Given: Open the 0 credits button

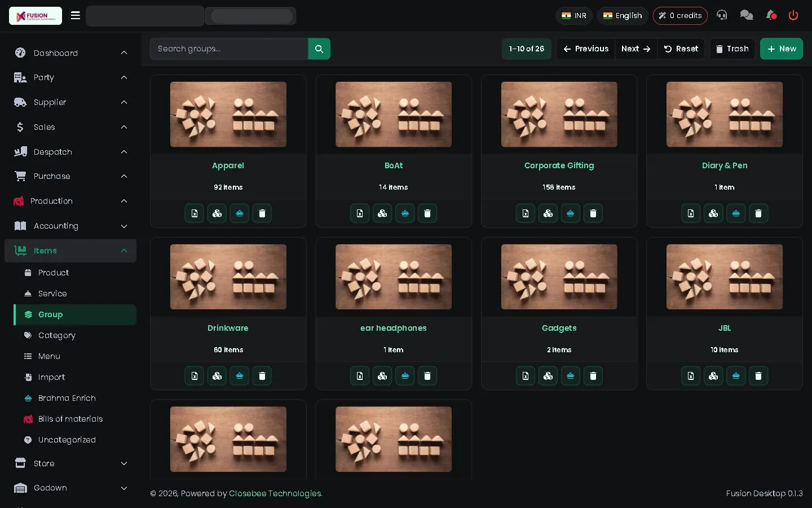Looking at the screenshot, I should tap(680, 16).
